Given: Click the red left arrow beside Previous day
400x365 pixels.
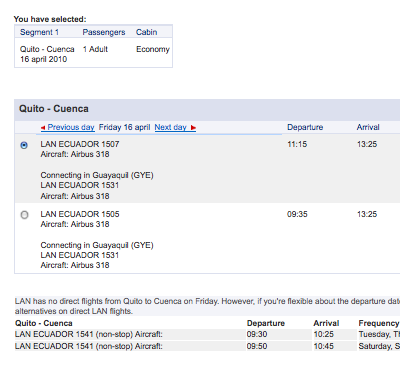Looking at the screenshot, I should [43, 128].
